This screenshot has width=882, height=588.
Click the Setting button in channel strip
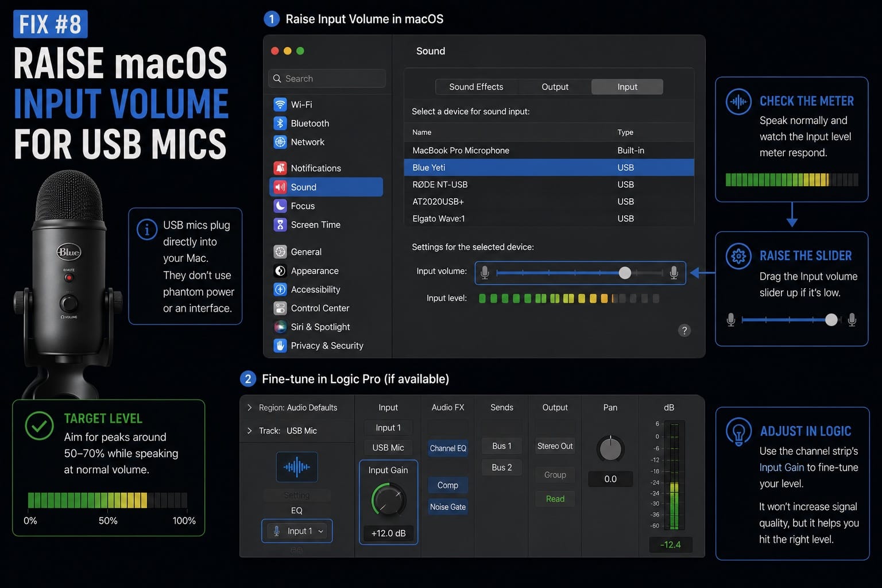click(297, 495)
